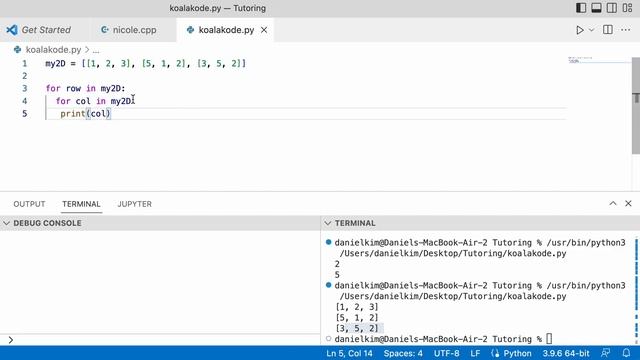The image size is (640, 360).
Task: Open the JUPYTER panel tab
Action: 134,204
